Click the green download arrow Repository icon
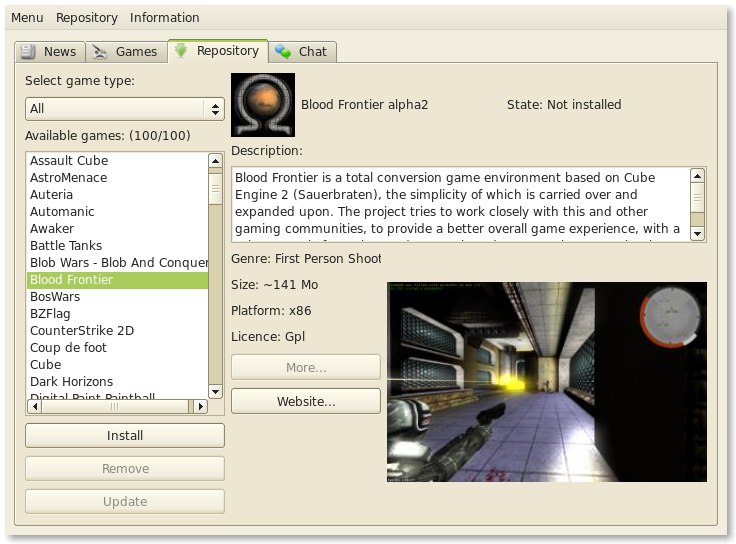 click(x=181, y=50)
